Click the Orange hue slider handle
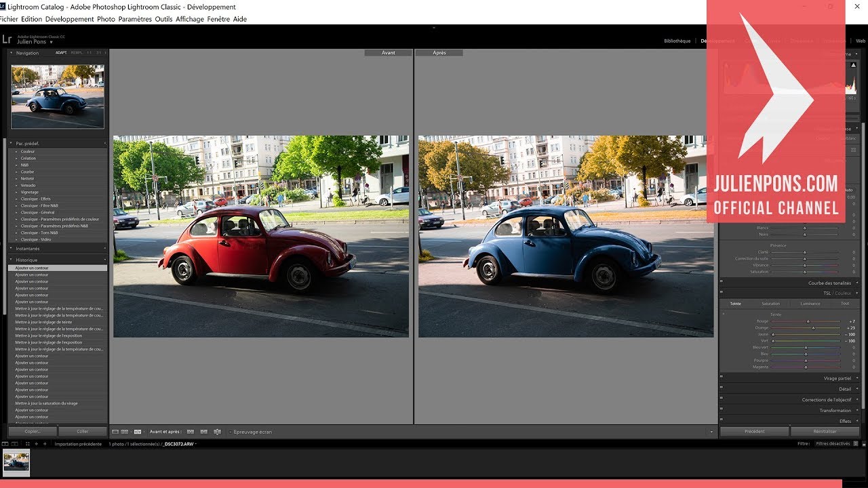Image resolution: width=868 pixels, height=488 pixels. (814, 328)
